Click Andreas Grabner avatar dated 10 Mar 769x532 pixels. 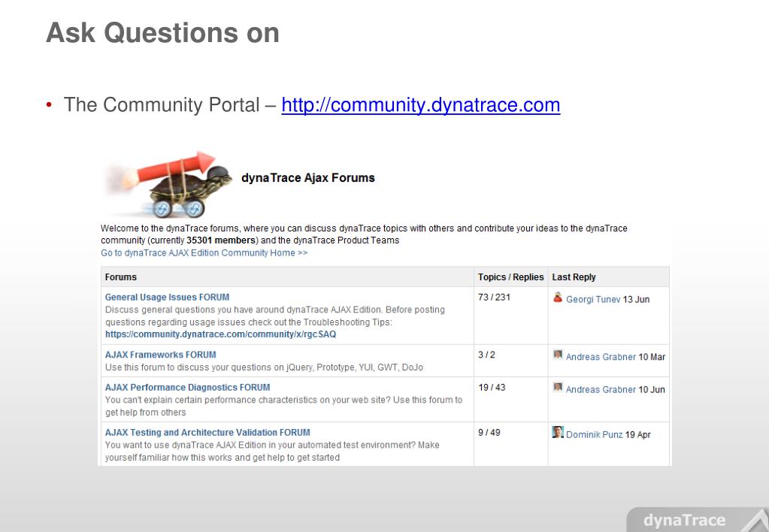(x=558, y=355)
